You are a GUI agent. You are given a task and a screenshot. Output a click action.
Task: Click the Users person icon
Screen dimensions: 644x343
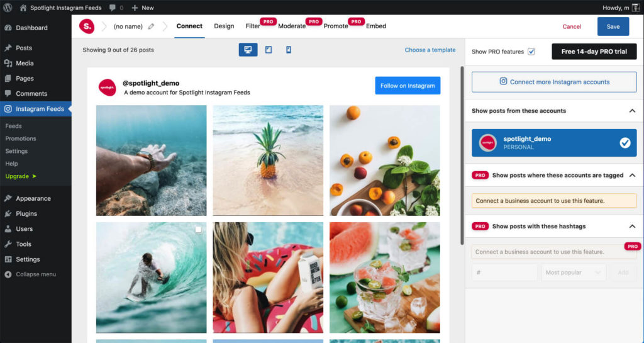[8, 229]
